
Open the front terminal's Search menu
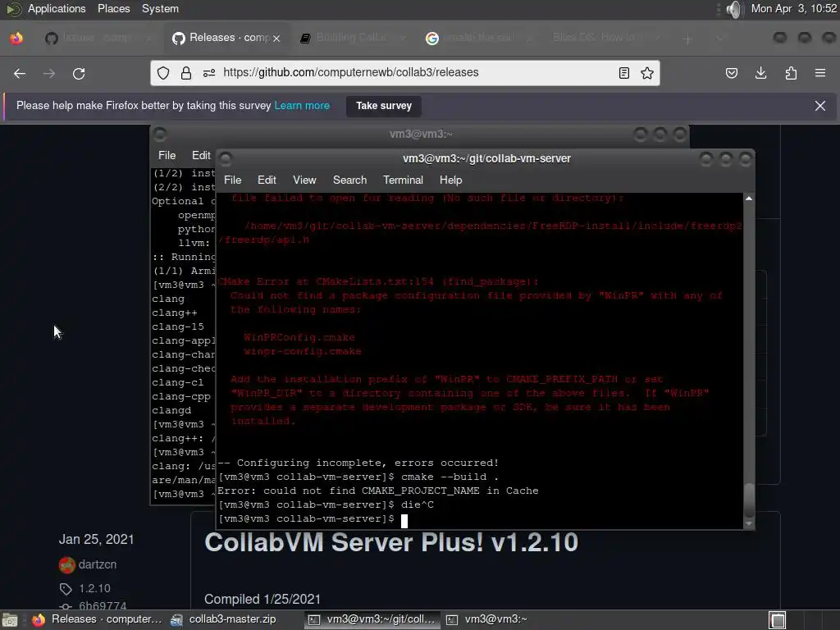tap(349, 180)
